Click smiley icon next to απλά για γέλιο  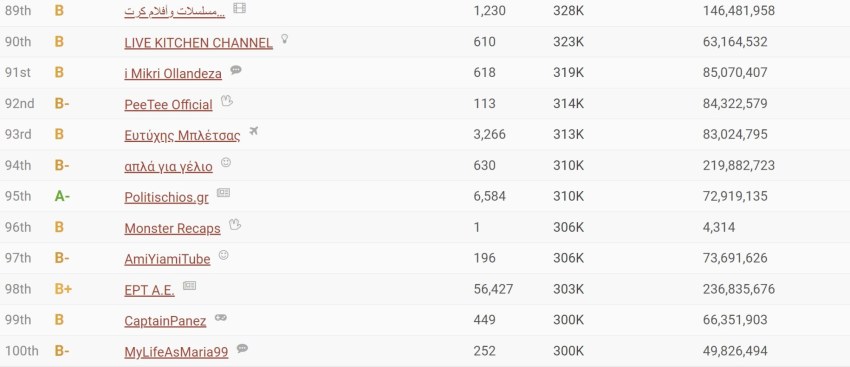[x=226, y=162]
